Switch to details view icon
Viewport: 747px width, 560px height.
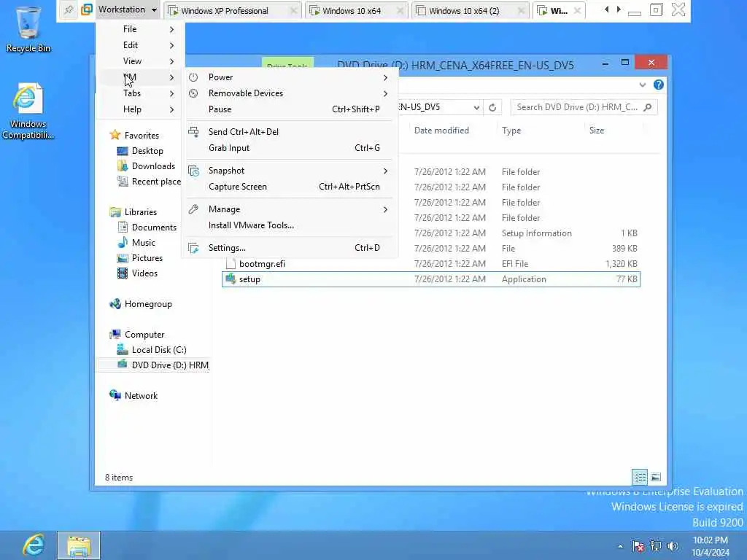640,477
